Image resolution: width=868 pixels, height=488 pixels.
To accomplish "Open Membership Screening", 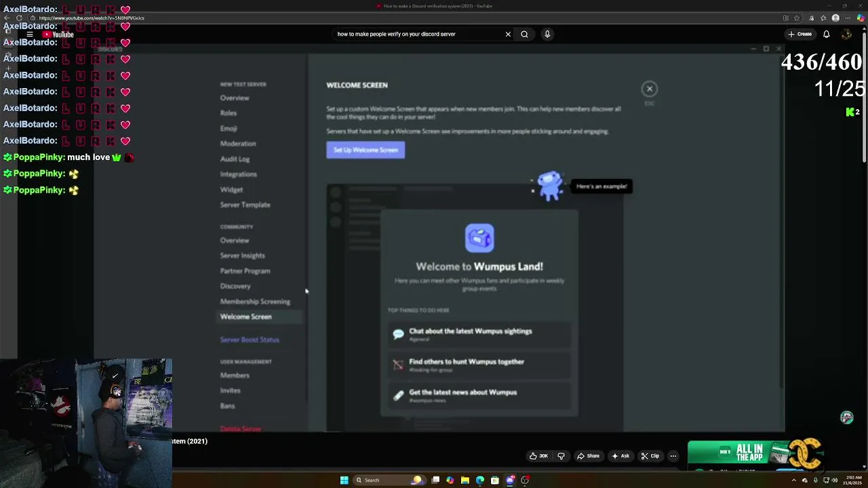I will click(x=255, y=302).
